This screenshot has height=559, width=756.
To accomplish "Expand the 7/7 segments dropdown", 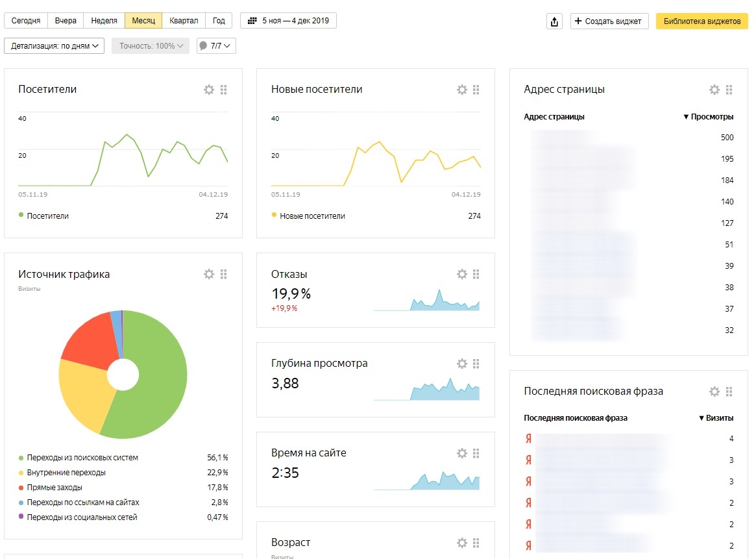I will coord(216,46).
